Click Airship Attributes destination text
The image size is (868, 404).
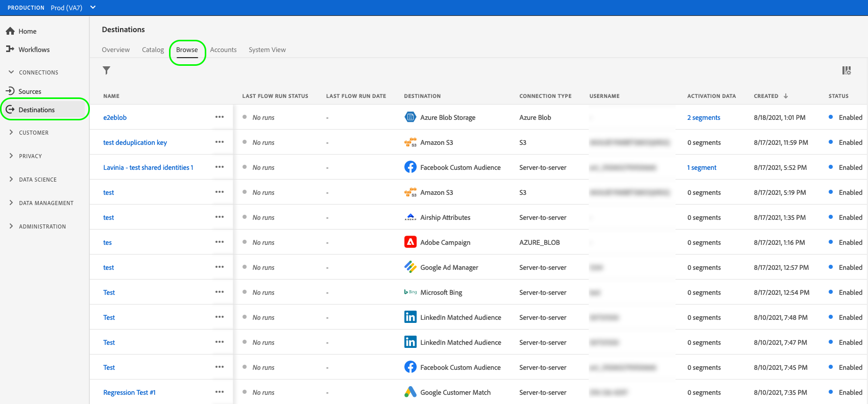point(445,217)
